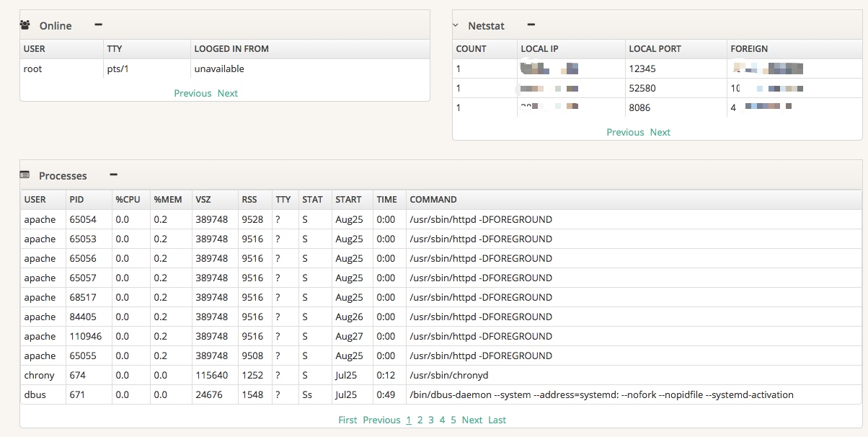The image size is (868, 437).
Task: Select the root user cell in Online
Action: [x=61, y=69]
